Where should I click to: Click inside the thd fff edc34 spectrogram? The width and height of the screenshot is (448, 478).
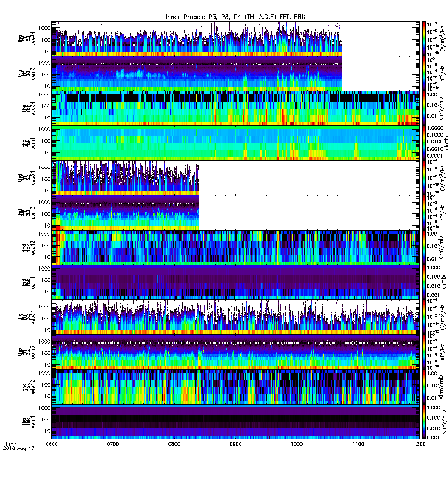click(x=235, y=177)
